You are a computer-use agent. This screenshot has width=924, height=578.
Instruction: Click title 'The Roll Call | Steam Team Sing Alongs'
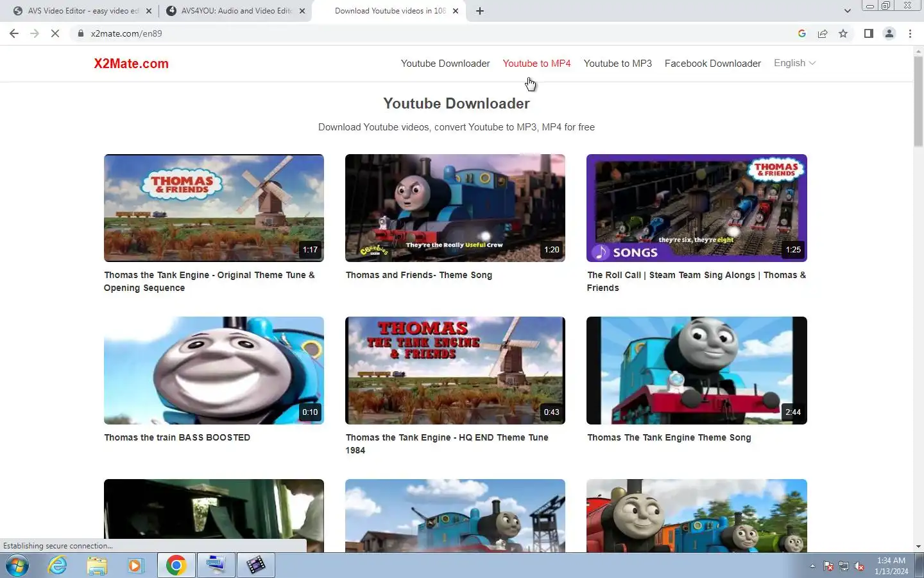696,281
